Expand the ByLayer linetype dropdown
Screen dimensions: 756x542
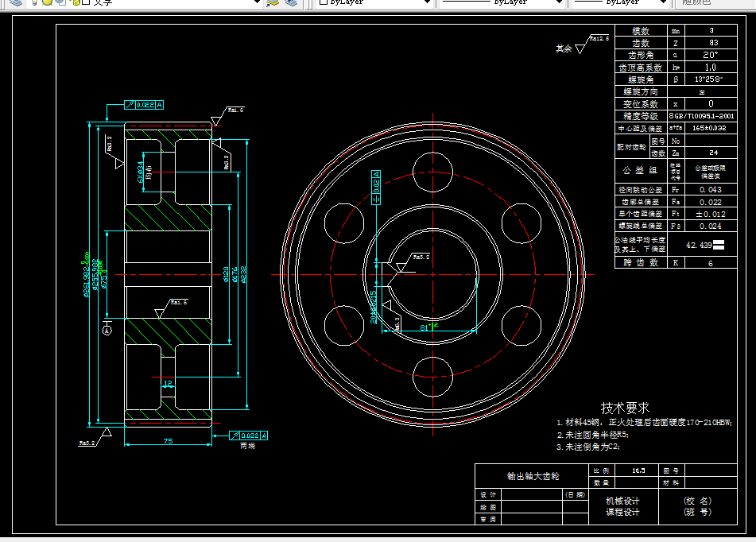click(560, 2)
